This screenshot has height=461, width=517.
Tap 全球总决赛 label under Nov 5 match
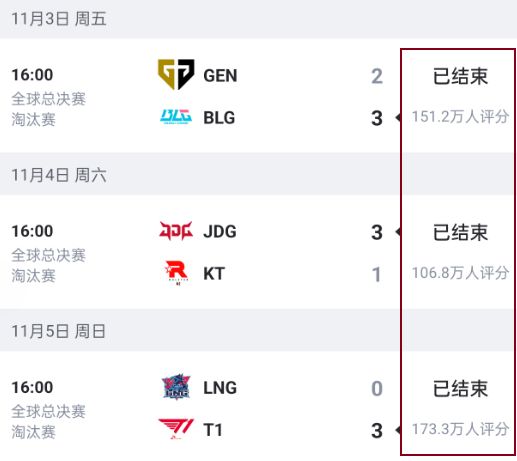click(x=49, y=411)
